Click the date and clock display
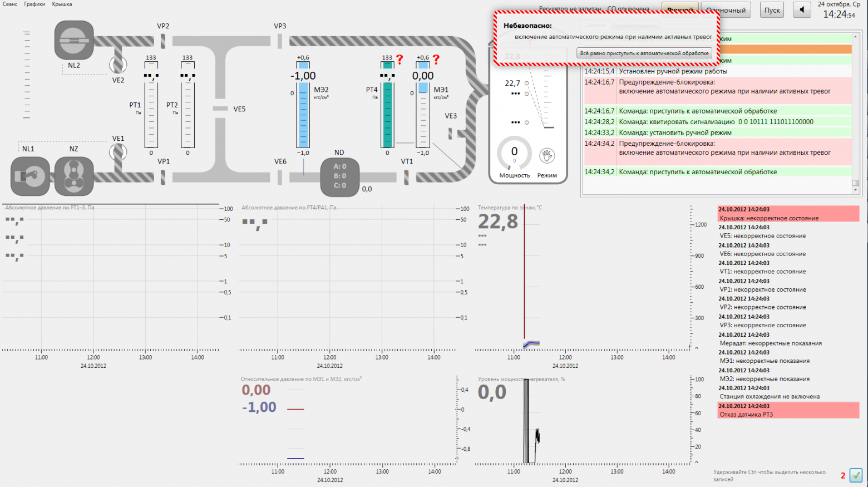 click(x=839, y=10)
